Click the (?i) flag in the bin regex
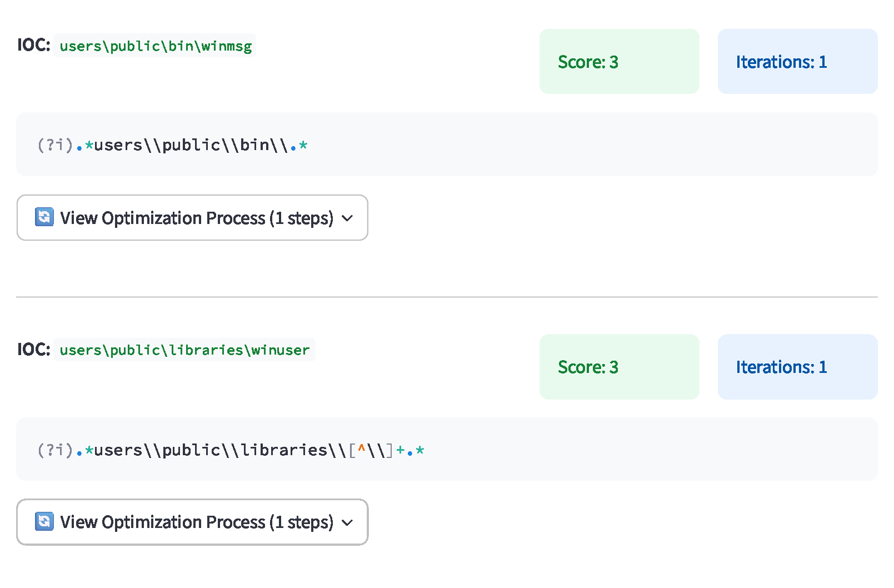The image size is (894, 588). (55, 145)
